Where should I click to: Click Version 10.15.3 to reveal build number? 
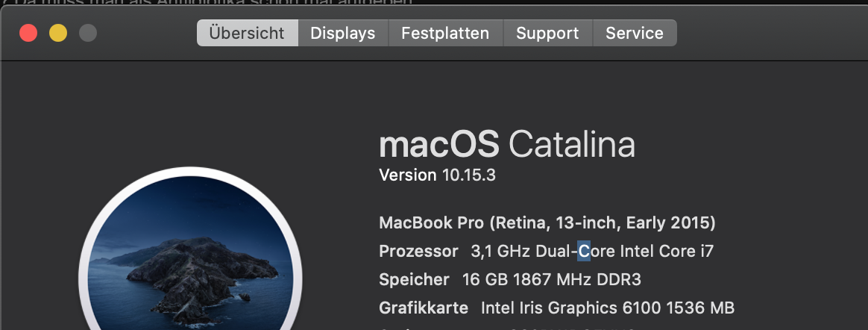(x=438, y=175)
